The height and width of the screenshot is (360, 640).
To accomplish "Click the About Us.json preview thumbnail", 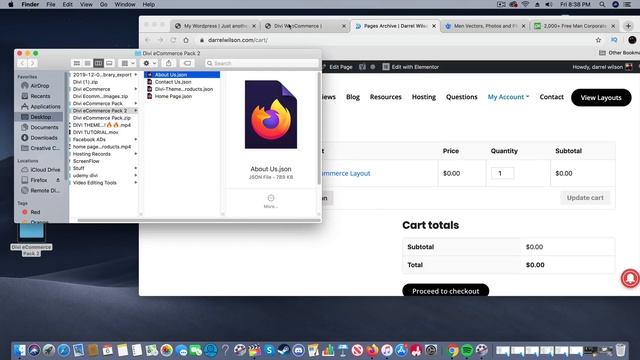I will 271,115.
